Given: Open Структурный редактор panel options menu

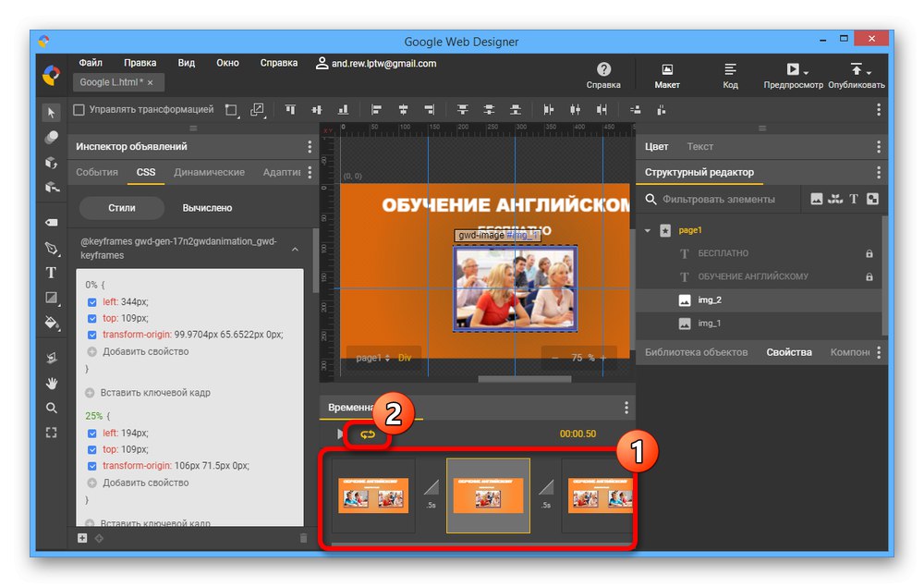Looking at the screenshot, I should (879, 172).
